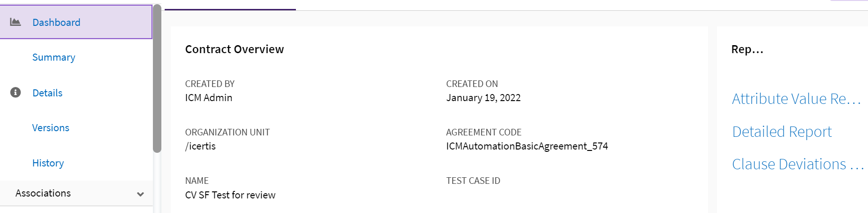Open the Details link in sidebar
The height and width of the screenshot is (213, 868).
(x=48, y=93)
